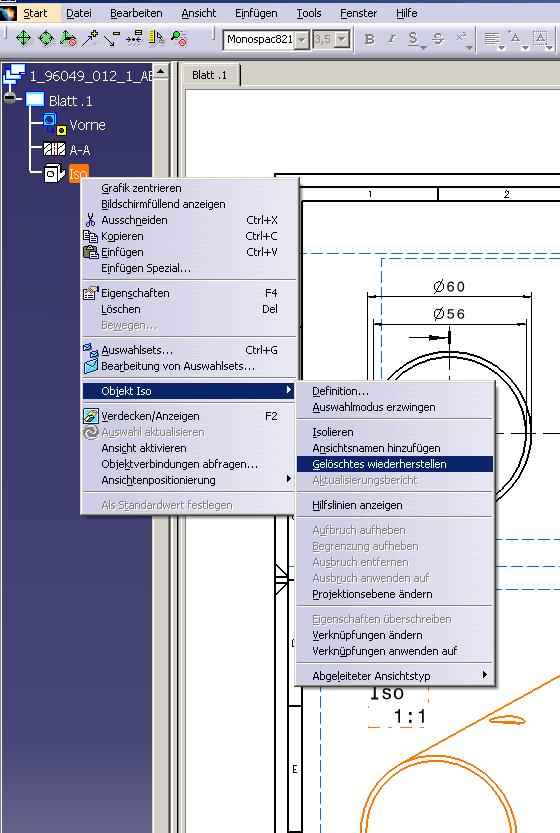Collapse the Blatt .1 tree node
The width and height of the screenshot is (560, 833).
coord(10,99)
